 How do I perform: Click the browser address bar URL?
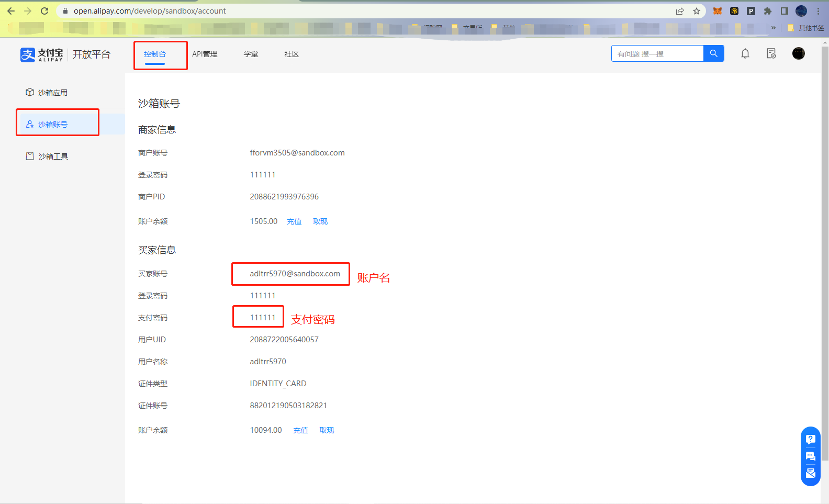(x=150, y=11)
